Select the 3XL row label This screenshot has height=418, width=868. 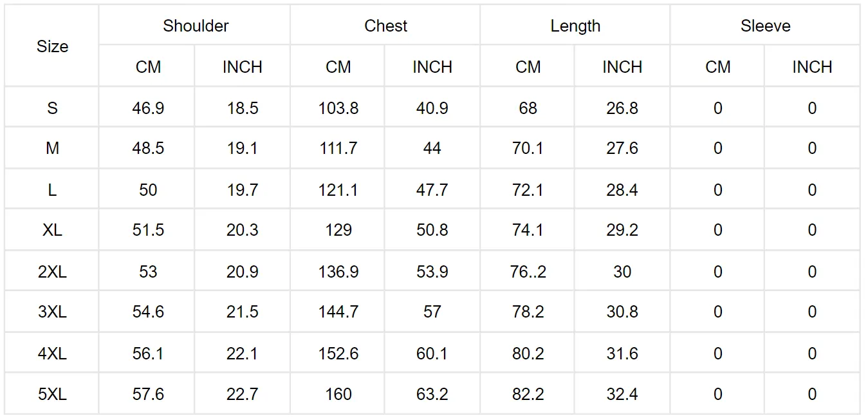click(52, 312)
